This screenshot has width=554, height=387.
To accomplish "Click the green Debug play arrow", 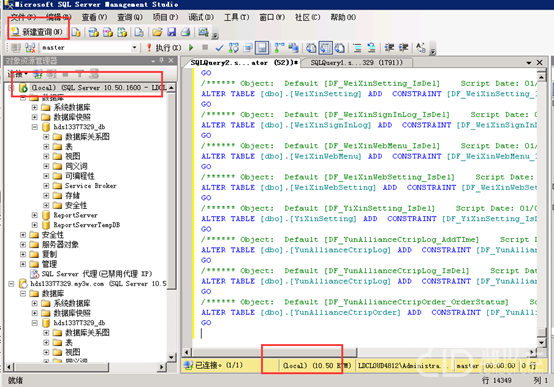I will [x=191, y=47].
